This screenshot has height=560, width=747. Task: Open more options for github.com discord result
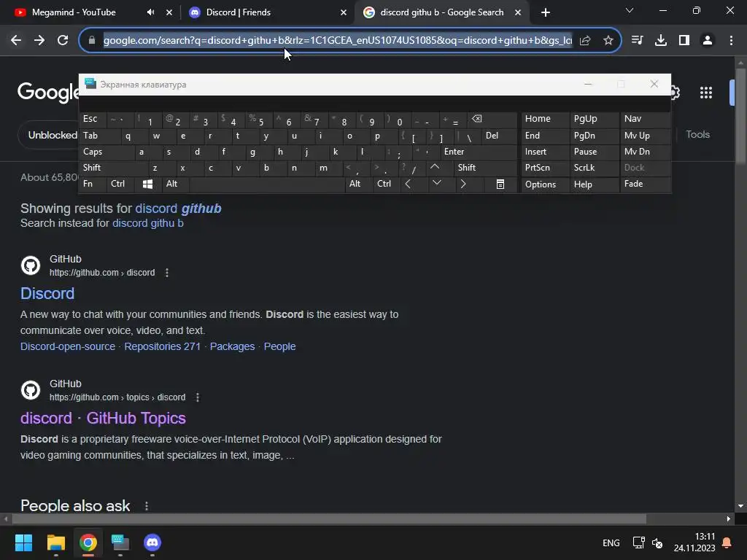(167, 273)
